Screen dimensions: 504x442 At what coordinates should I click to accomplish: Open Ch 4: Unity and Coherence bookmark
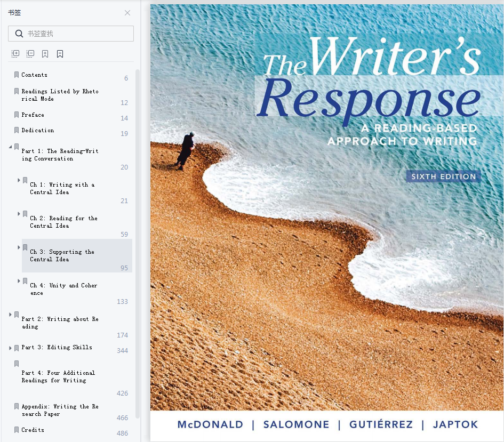[x=63, y=289]
